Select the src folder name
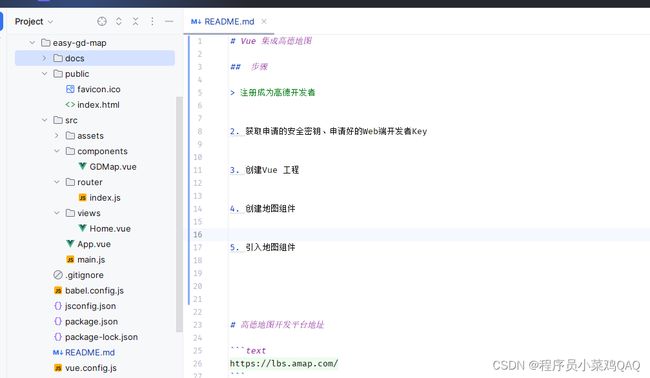The width and height of the screenshot is (650, 378). 71,120
